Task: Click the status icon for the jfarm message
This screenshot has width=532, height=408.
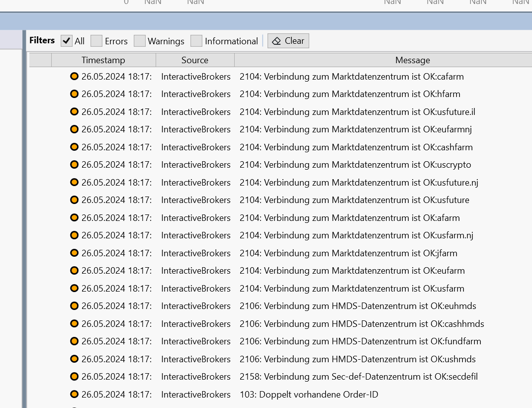Action: 74,253
